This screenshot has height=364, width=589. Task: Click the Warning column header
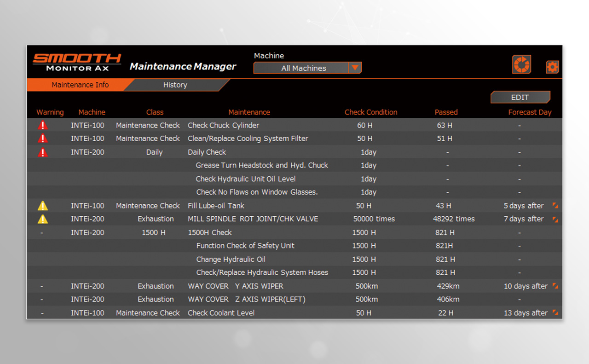50,112
